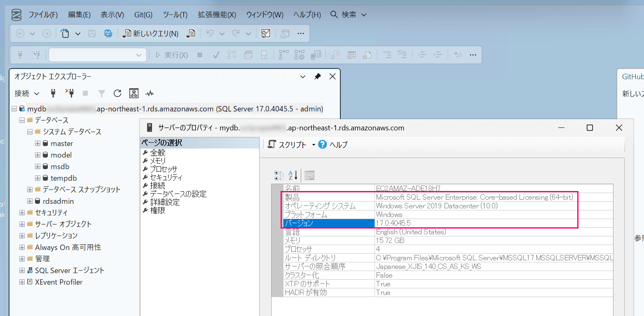
Task: Click the filter funnel icon in Object Explorer
Action: pyautogui.click(x=102, y=94)
